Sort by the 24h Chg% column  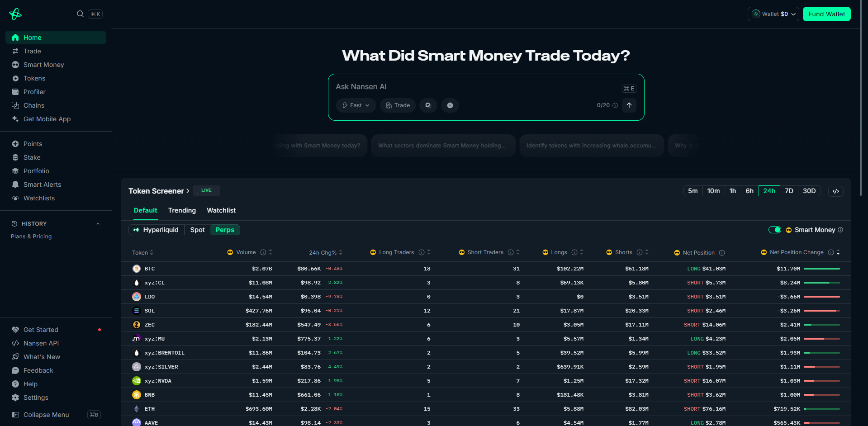coord(326,253)
